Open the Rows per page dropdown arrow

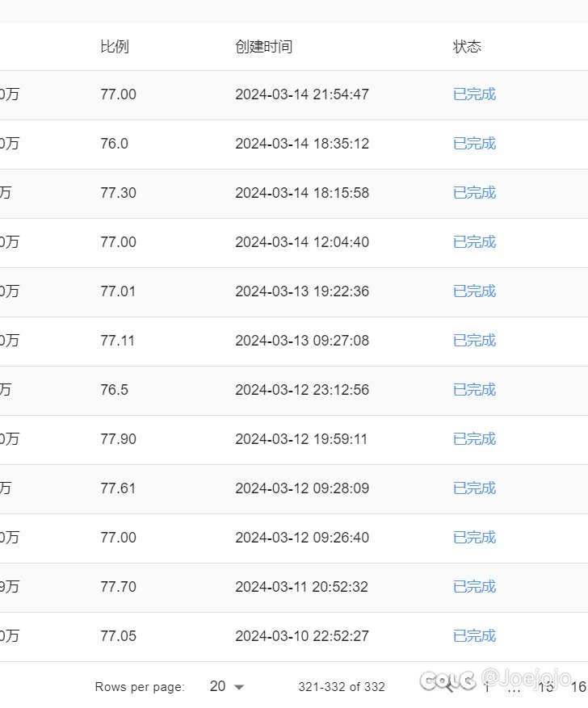coord(239,687)
